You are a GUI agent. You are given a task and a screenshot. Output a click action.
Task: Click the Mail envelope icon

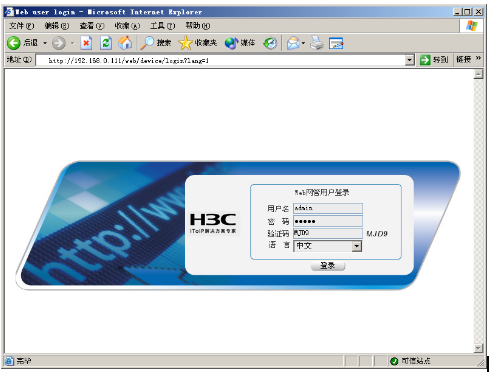pos(293,43)
